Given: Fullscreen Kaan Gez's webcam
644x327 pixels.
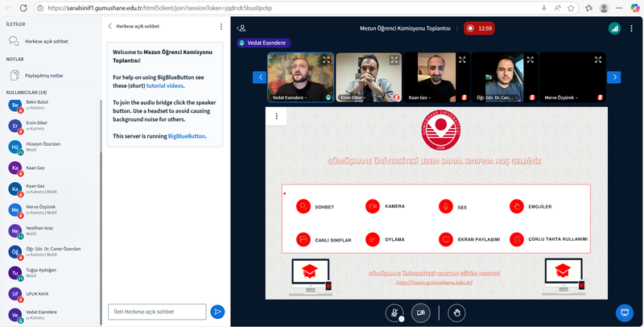Looking at the screenshot, I should 462,60.
